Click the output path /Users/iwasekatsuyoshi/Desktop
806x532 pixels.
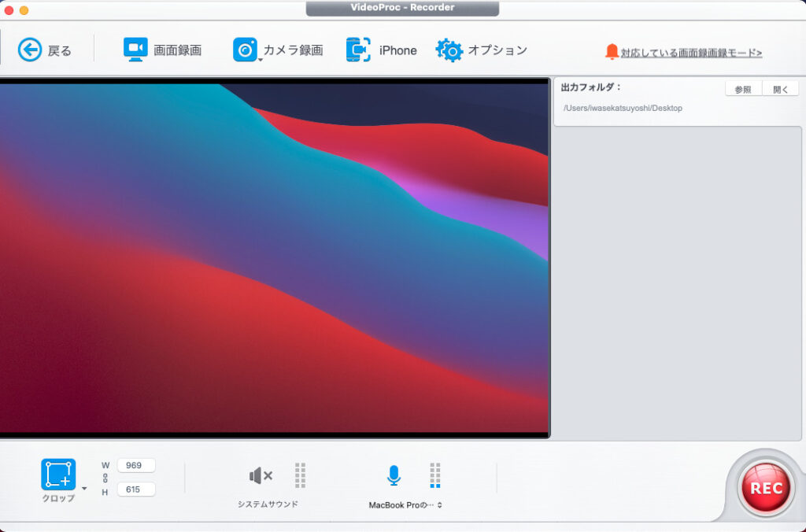click(623, 108)
